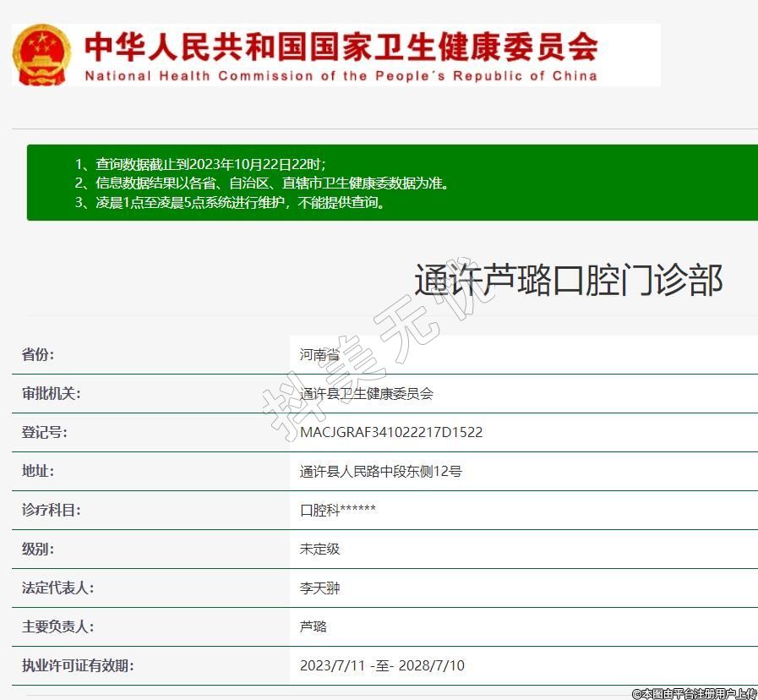Click the 省份 row label

[x=38, y=354]
